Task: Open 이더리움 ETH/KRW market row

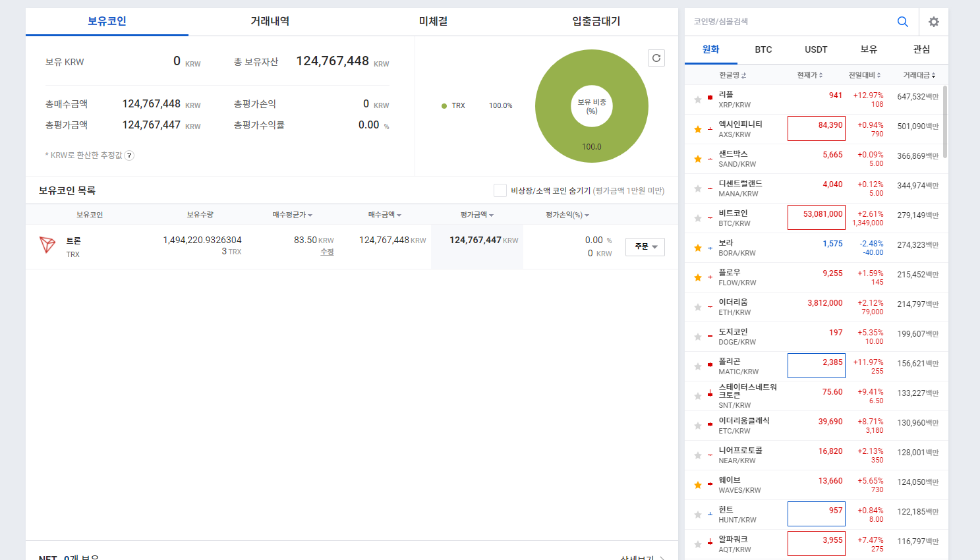Action: click(x=814, y=307)
